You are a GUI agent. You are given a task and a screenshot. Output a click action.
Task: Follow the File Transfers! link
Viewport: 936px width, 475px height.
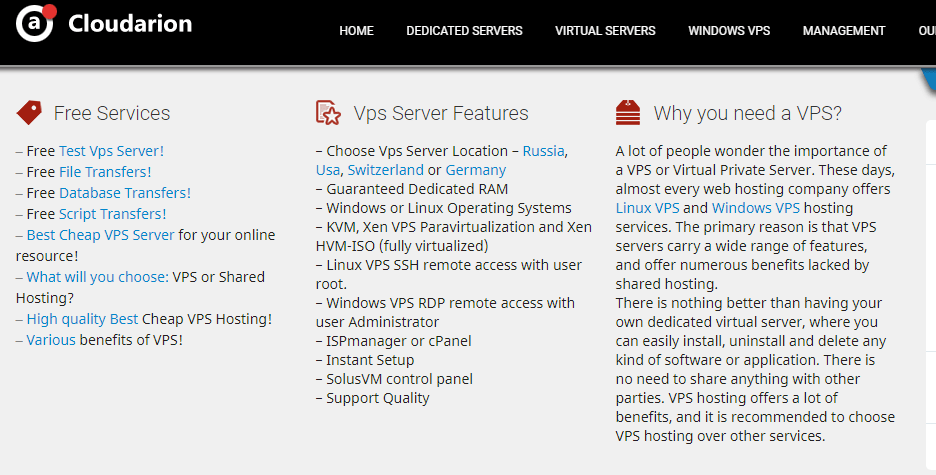pos(105,172)
